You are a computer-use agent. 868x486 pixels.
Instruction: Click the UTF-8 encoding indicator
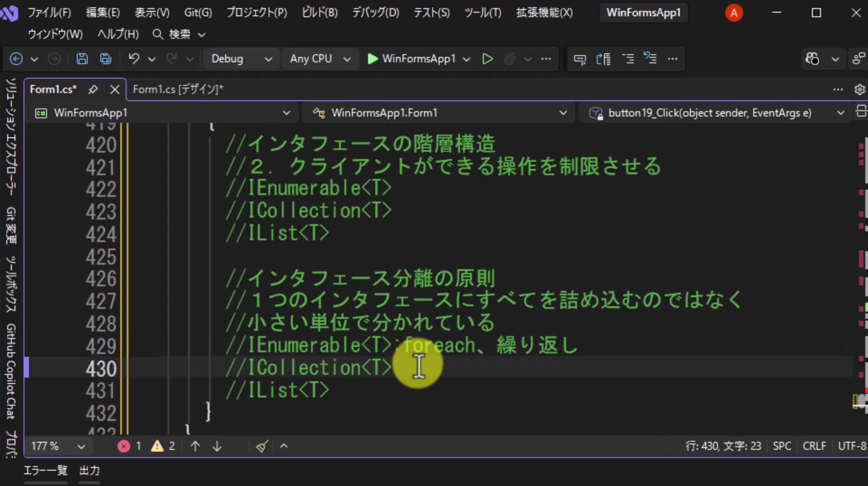[852, 446]
